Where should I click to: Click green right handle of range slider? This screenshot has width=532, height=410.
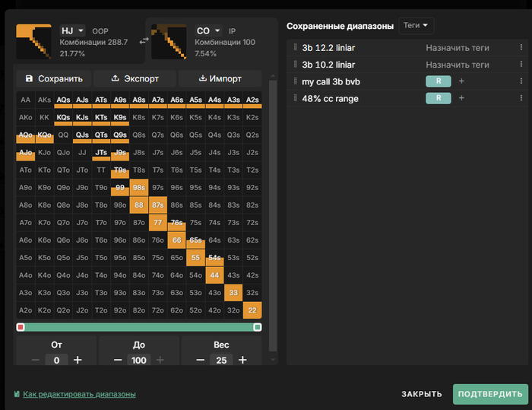(257, 327)
